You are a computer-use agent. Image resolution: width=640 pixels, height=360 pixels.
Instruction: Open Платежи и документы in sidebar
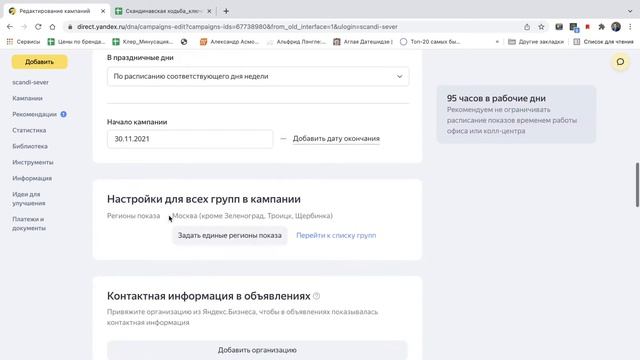pyautogui.click(x=29, y=224)
